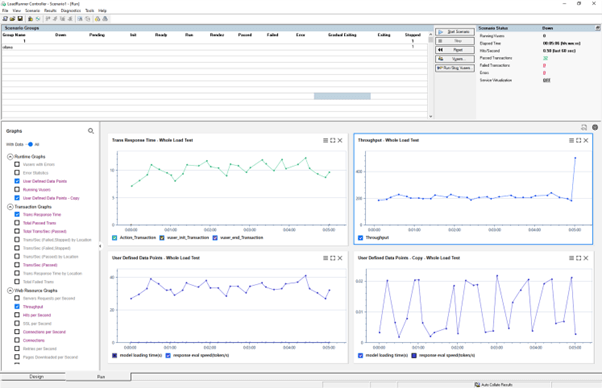Click the Start Scenario button

[x=455, y=32]
